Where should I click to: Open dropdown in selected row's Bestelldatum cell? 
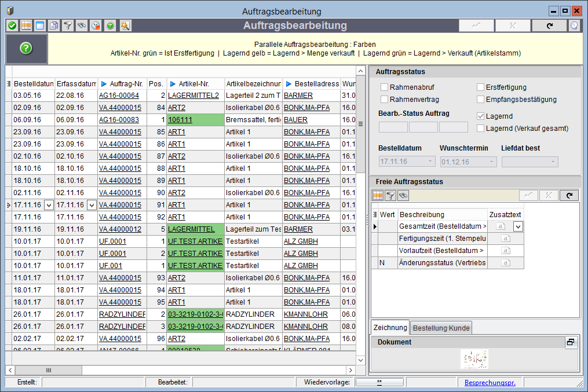pos(49,205)
